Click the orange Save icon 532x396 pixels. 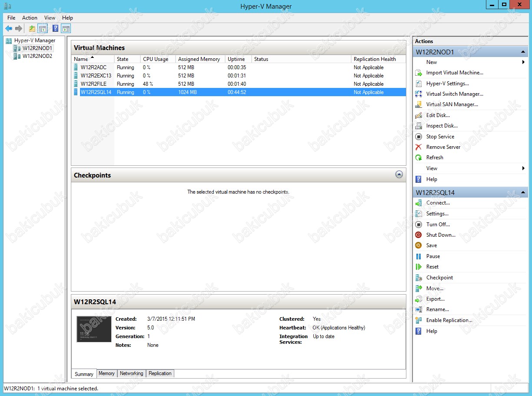coord(419,245)
